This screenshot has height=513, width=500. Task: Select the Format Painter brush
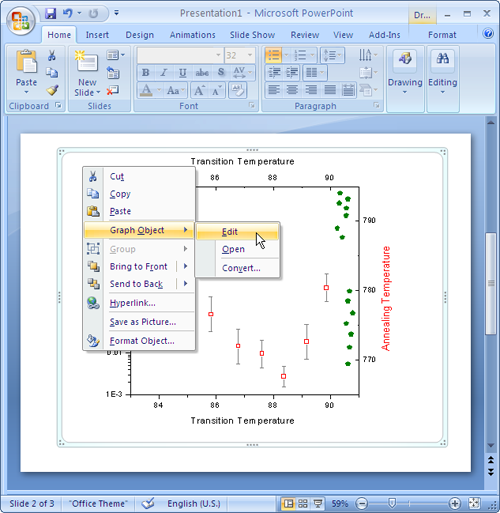[x=52, y=90]
